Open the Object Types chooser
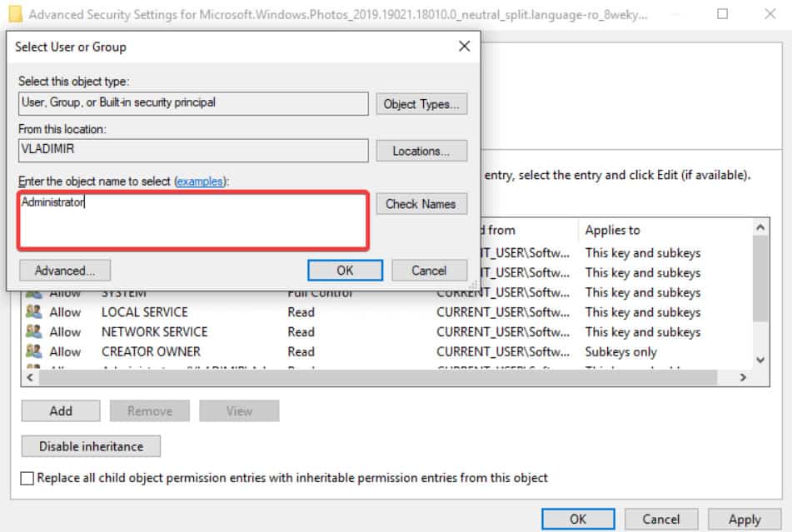Image resolution: width=792 pixels, height=532 pixels. tap(421, 104)
